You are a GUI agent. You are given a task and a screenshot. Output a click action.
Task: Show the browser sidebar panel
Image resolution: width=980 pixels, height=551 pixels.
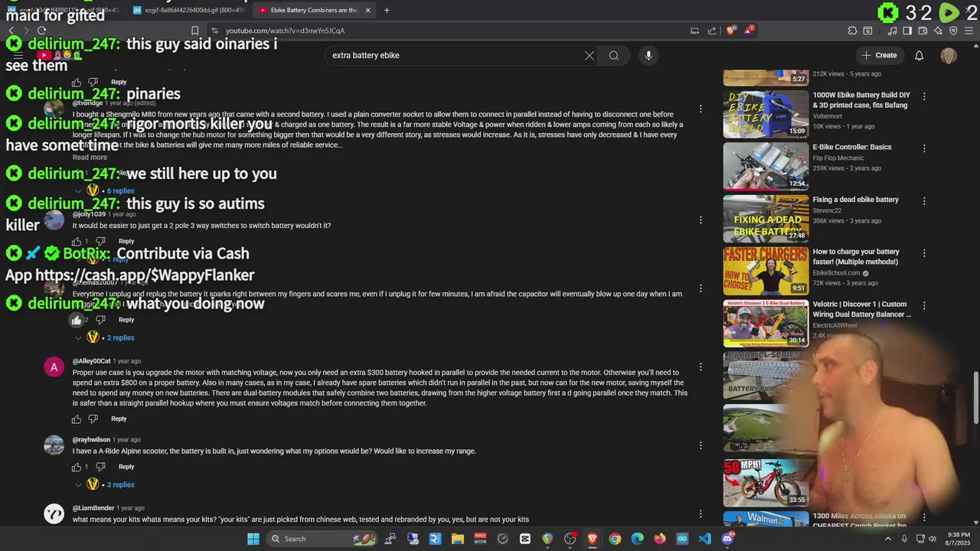(907, 31)
